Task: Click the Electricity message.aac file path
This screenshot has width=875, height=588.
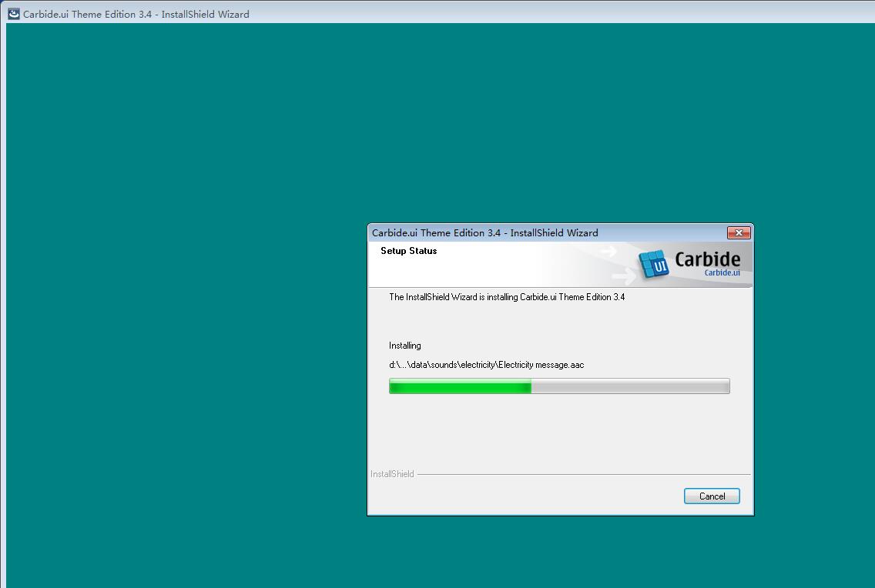Action: coord(487,365)
